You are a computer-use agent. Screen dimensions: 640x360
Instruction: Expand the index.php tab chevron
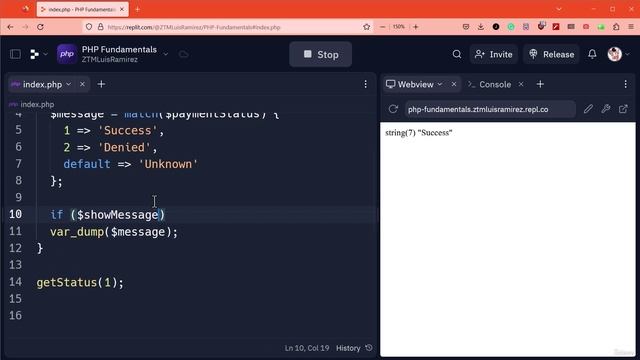pos(69,84)
